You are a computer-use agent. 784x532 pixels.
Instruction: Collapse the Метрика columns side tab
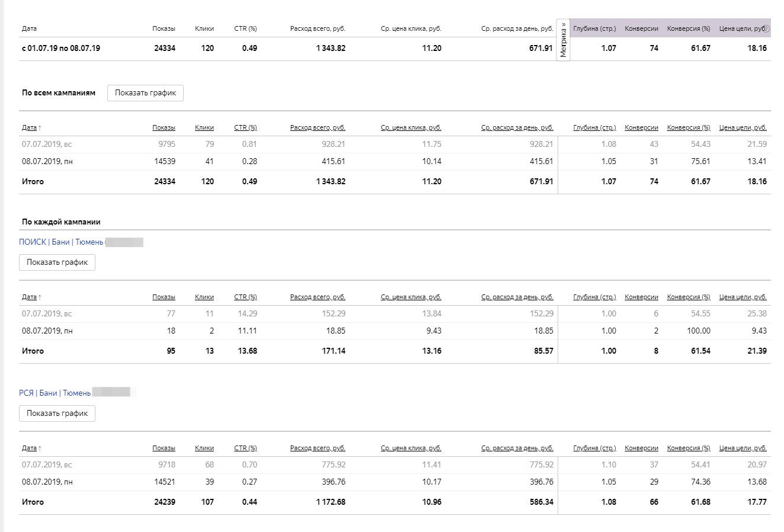tap(564, 40)
